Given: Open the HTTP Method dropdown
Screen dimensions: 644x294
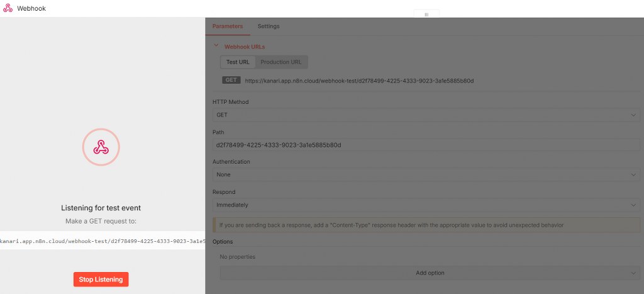Looking at the screenshot, I should click(x=426, y=115).
